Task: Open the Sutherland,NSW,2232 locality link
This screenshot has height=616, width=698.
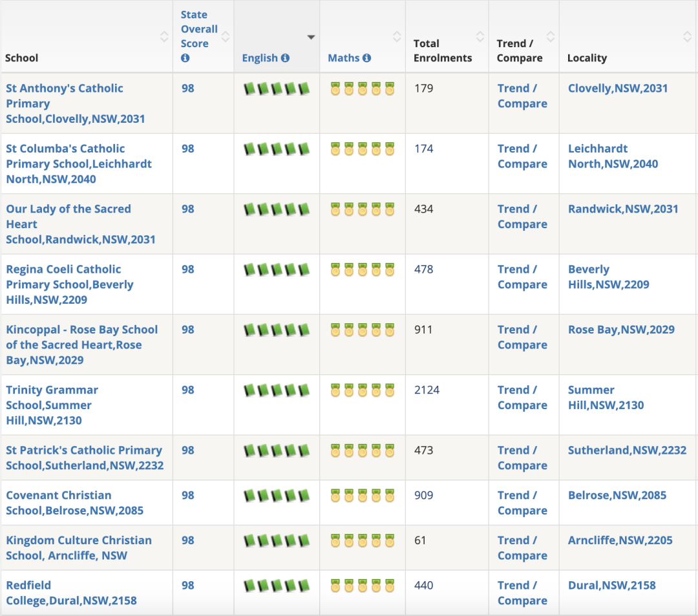Action: click(627, 450)
